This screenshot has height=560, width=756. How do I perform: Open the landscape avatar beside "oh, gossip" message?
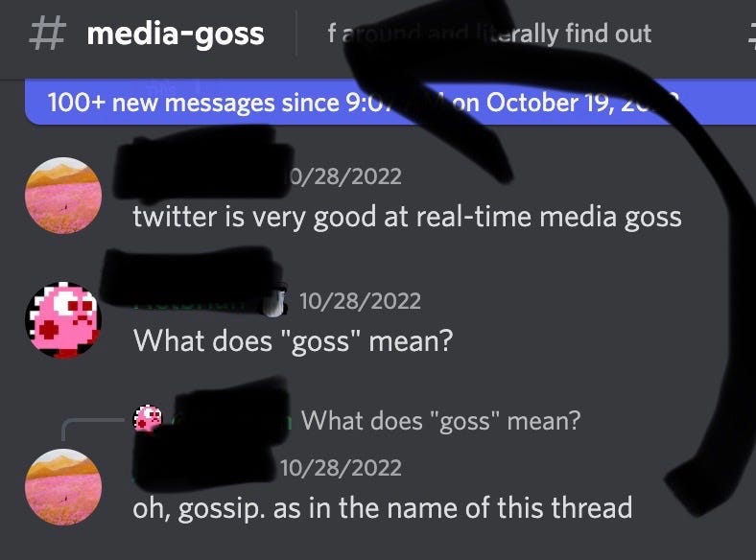(63, 487)
